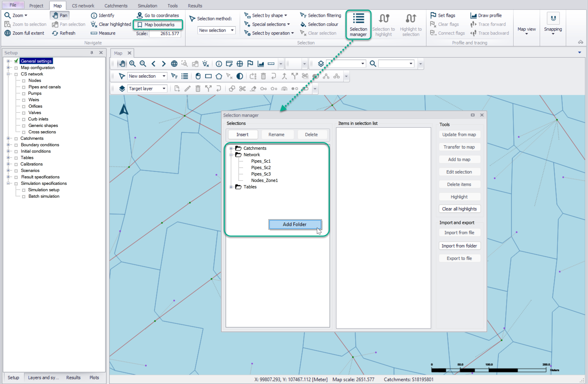Click profile chart icon on map toolbar

(x=261, y=64)
